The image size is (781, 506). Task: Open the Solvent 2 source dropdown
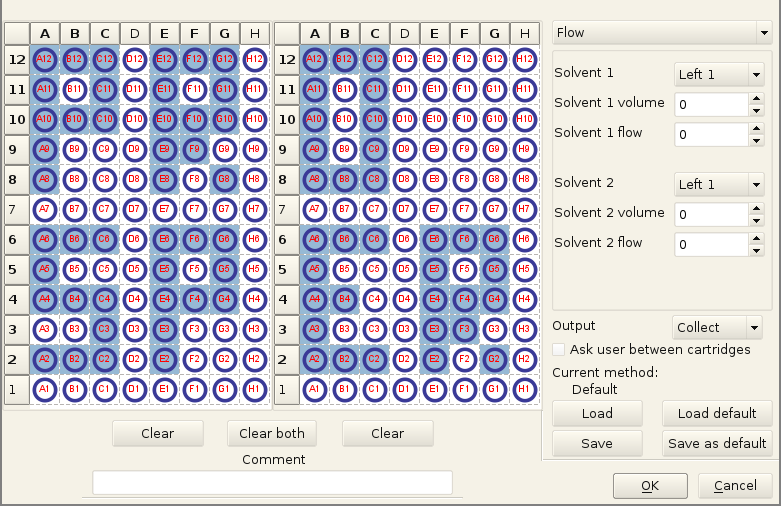[719, 185]
